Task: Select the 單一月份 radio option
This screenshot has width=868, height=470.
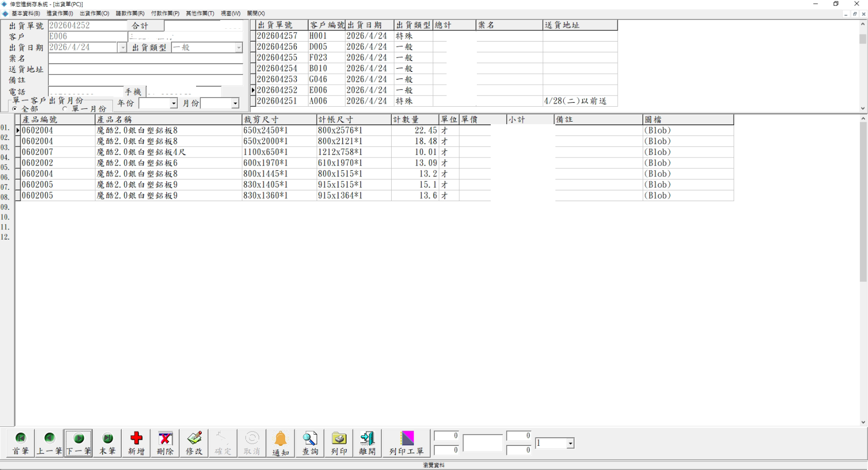Action: coord(65,109)
